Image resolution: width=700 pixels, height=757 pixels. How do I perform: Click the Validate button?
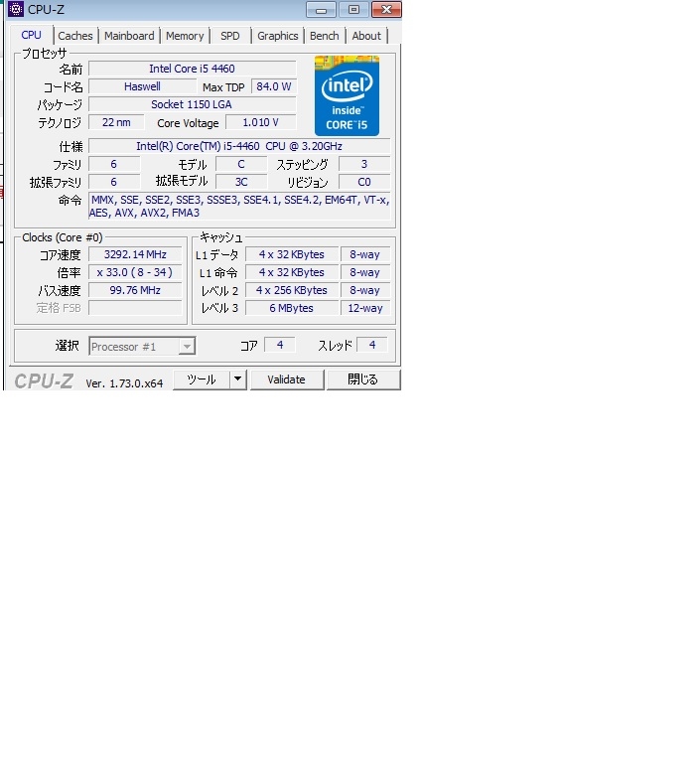[287, 379]
